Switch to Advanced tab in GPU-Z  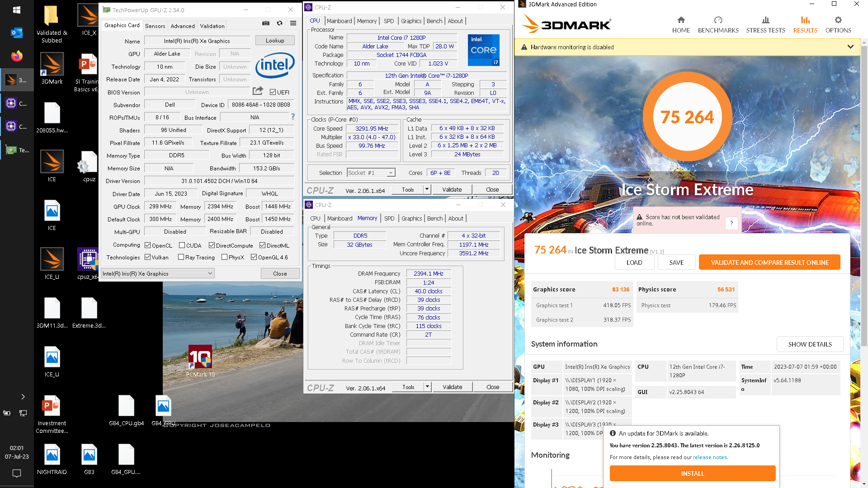point(183,26)
